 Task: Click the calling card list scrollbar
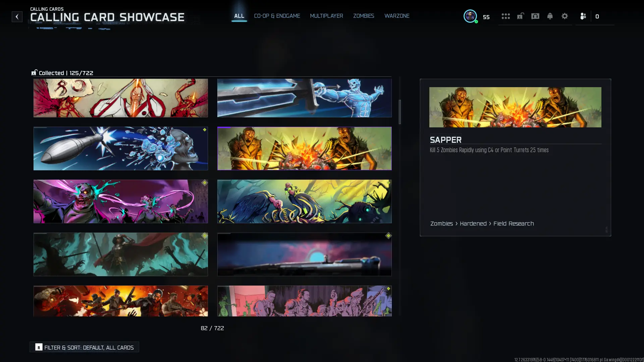point(399,112)
